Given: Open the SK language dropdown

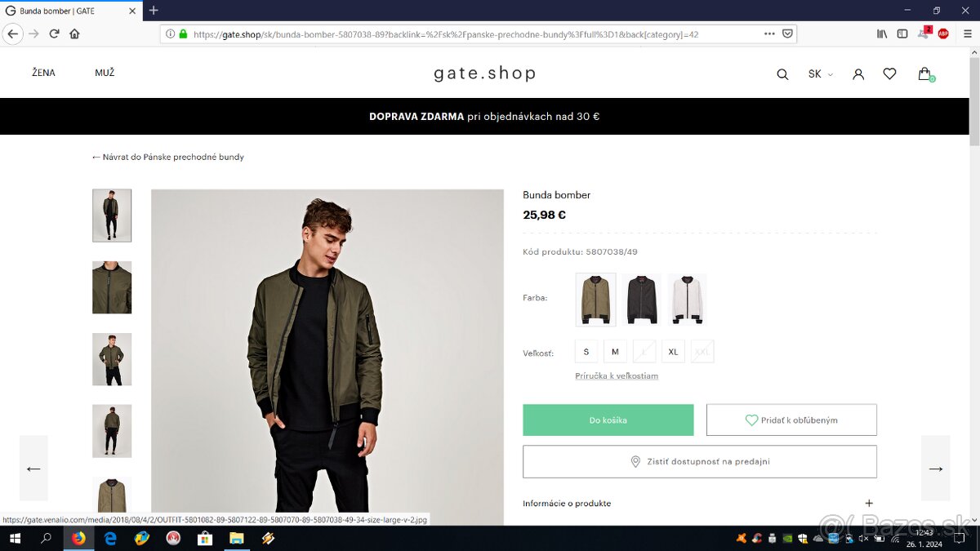Looking at the screenshot, I should [820, 74].
